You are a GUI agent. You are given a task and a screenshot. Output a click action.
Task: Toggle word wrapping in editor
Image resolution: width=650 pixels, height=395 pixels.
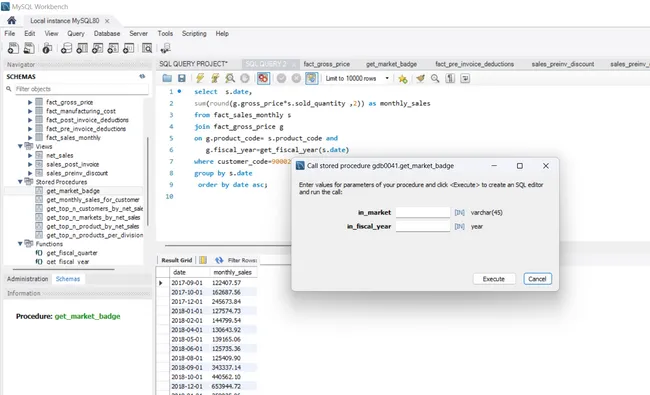[465, 78]
